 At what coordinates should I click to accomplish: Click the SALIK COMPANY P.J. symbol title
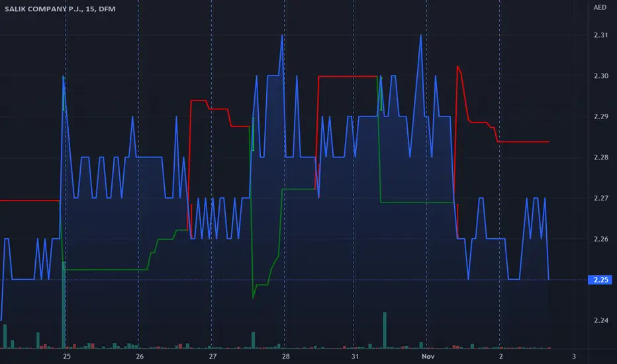pos(60,9)
